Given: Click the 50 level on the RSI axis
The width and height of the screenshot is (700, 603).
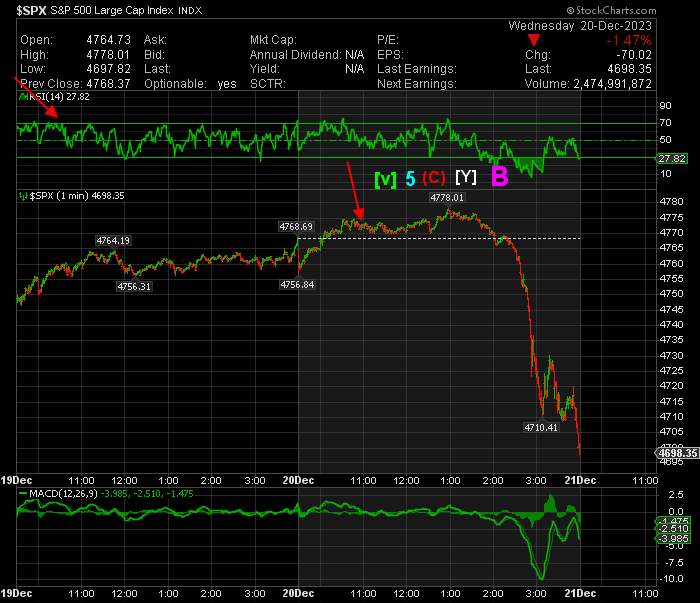Looking at the screenshot, I should coord(665,140).
